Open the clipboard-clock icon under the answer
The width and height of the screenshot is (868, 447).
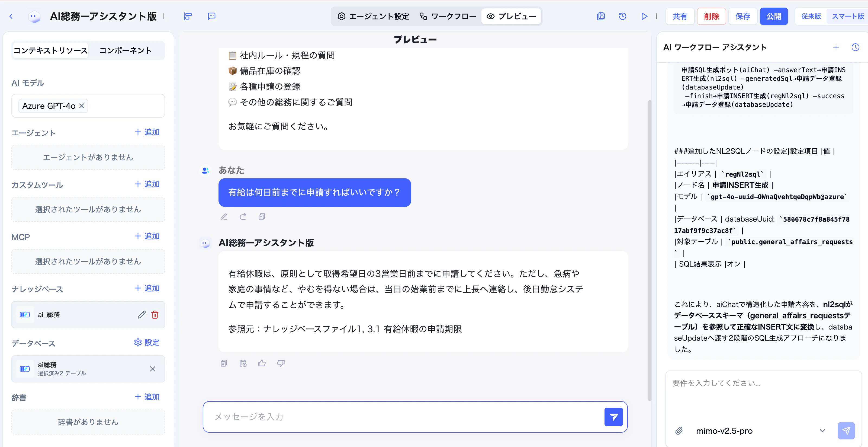pos(243,363)
